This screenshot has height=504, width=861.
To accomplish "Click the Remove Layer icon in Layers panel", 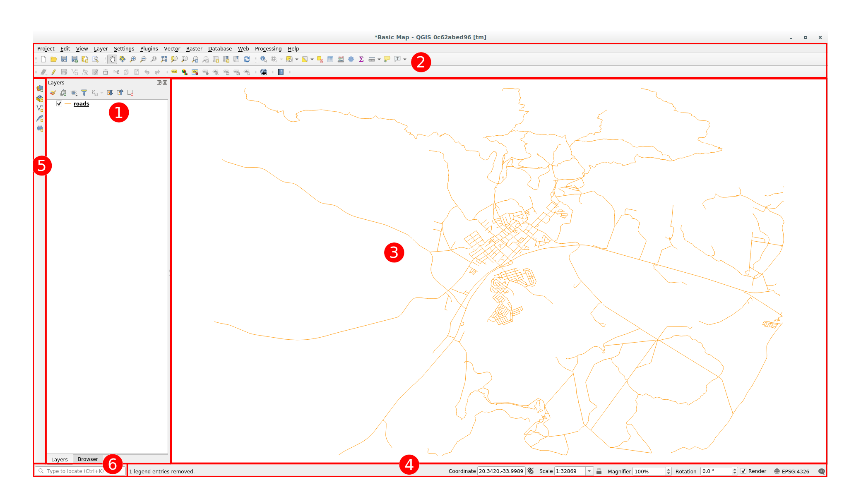I will tap(130, 93).
